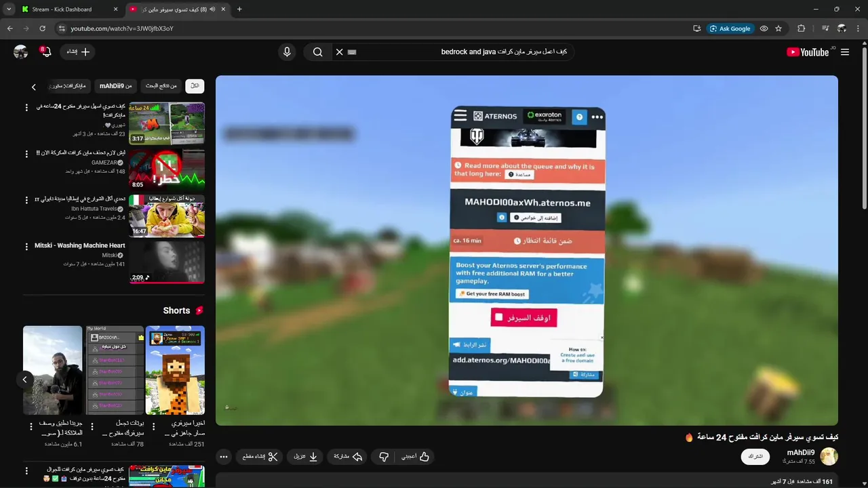This screenshot has height=488, width=868.
Task: Open browser extensions puzzle icon
Action: click(x=802, y=28)
